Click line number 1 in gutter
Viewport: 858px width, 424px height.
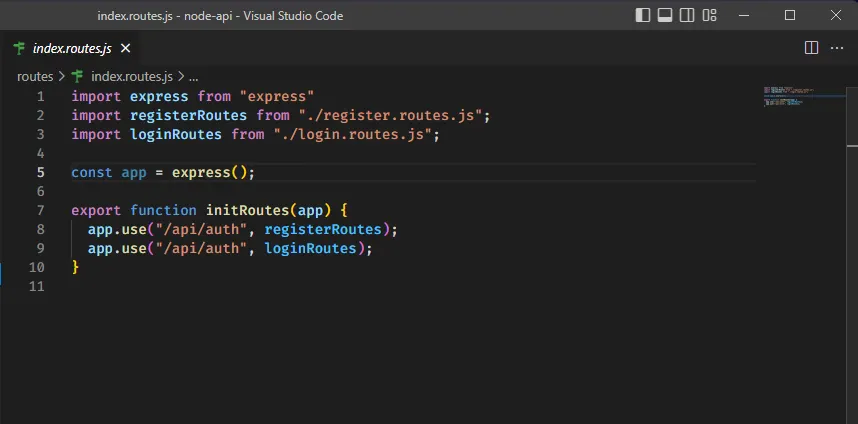40,97
